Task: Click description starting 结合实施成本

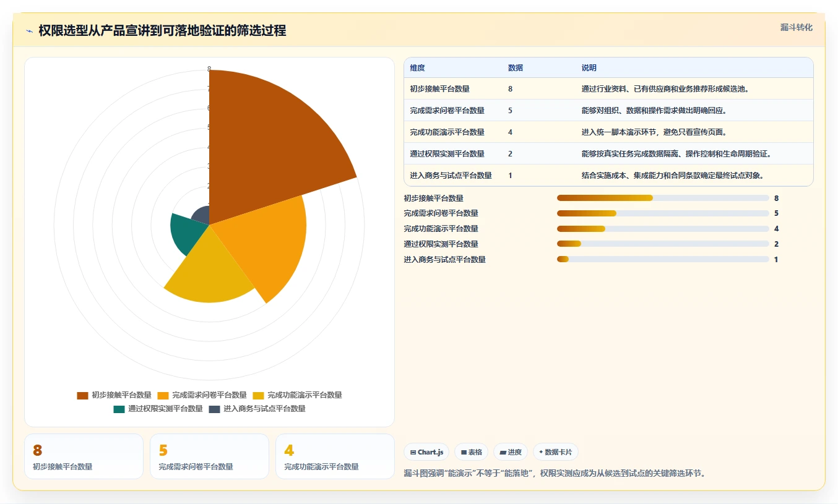Action: pos(673,176)
